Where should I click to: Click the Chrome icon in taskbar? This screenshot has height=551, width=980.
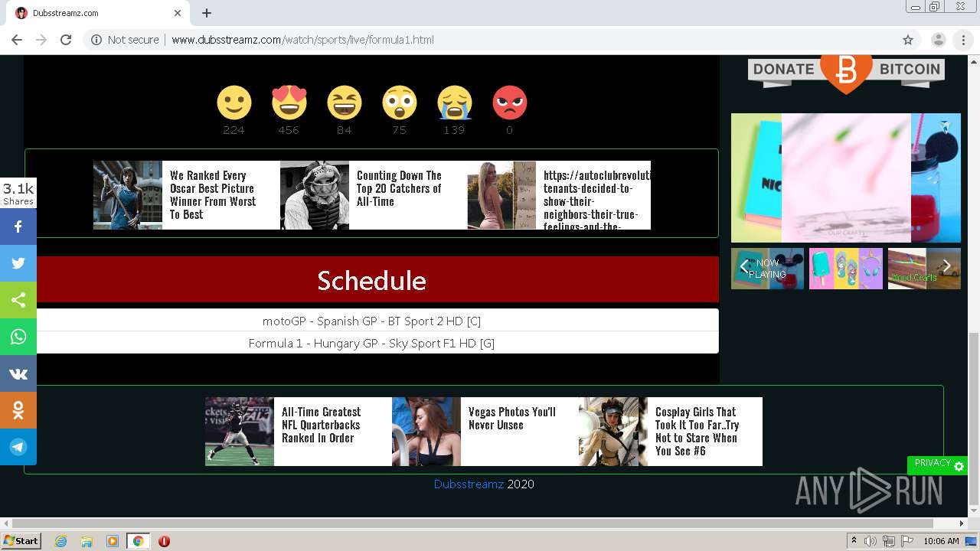139,541
